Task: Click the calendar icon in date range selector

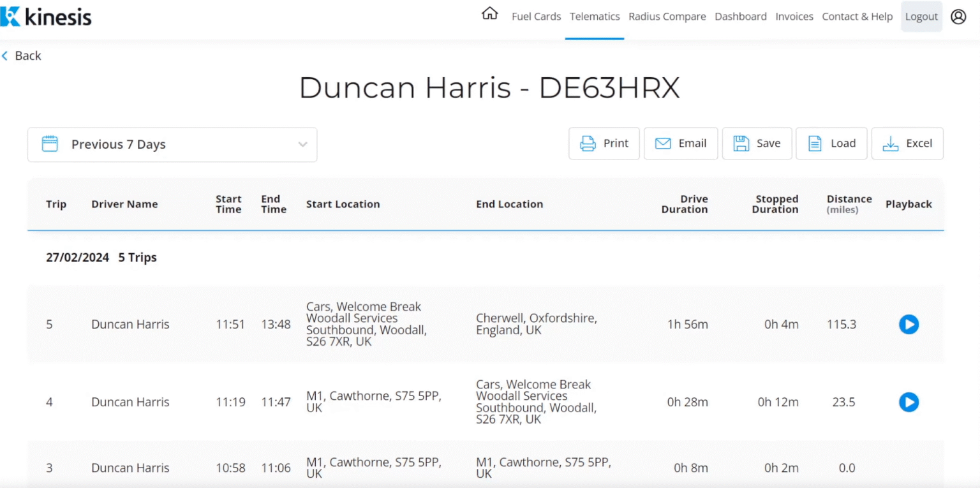Action: [50, 144]
